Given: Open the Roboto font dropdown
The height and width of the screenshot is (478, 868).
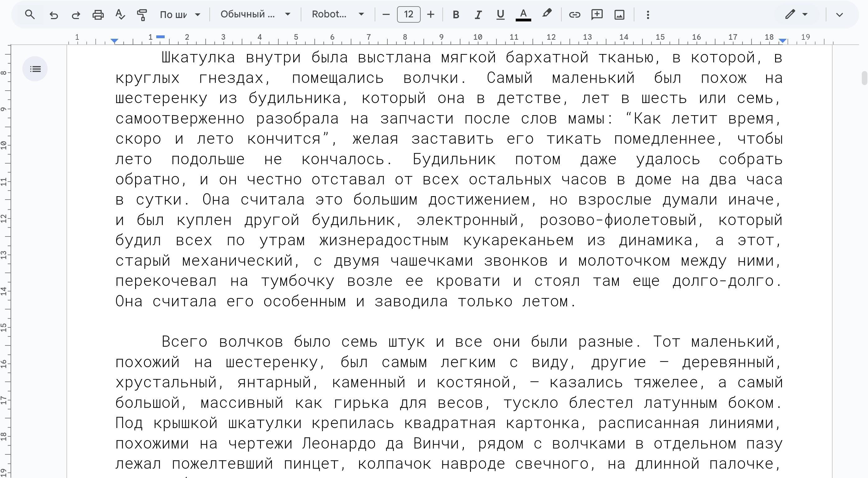Looking at the screenshot, I should point(338,15).
